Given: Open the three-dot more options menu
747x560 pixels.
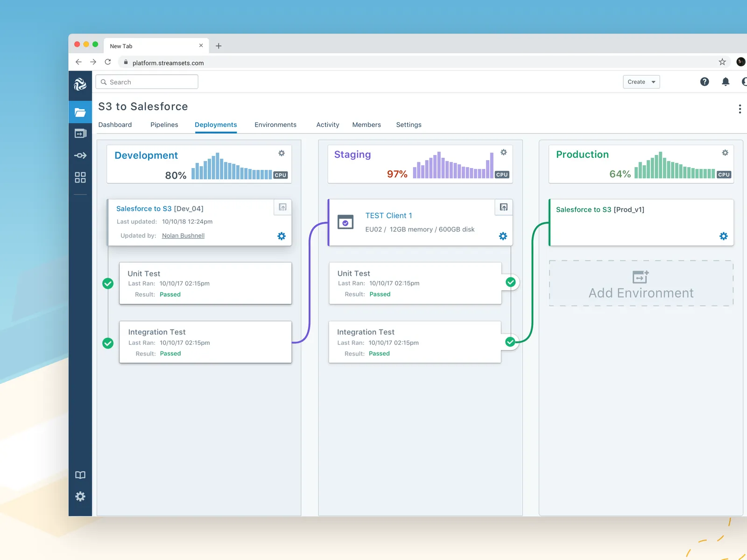Looking at the screenshot, I should 740,109.
